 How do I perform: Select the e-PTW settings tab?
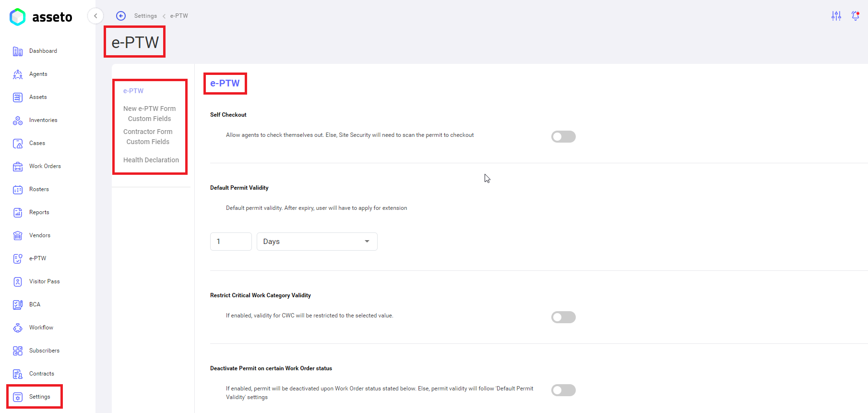133,91
